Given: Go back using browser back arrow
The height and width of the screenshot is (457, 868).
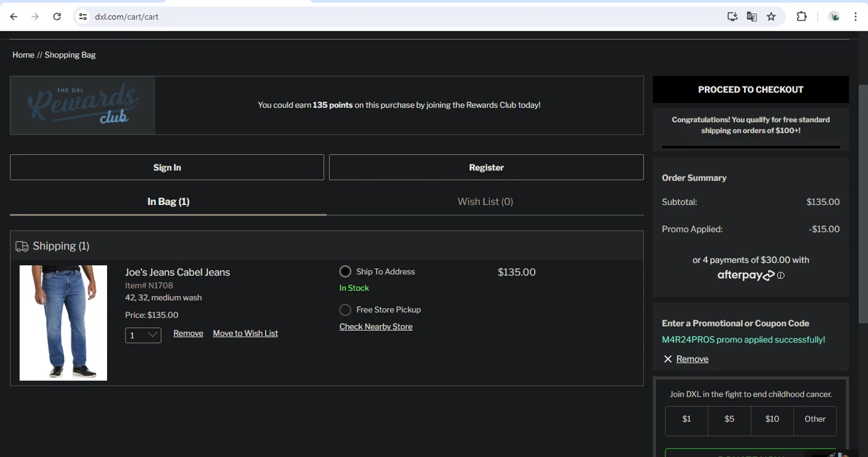Looking at the screenshot, I should click(x=14, y=17).
